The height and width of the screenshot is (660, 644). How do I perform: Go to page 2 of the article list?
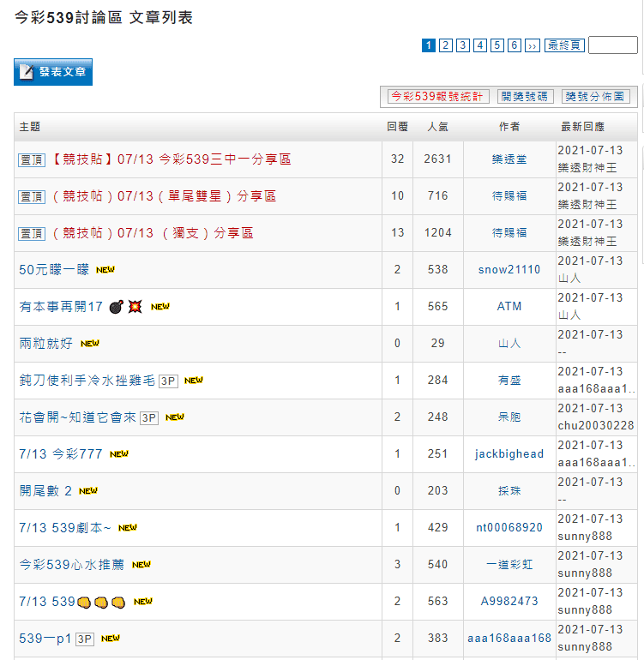(446, 45)
